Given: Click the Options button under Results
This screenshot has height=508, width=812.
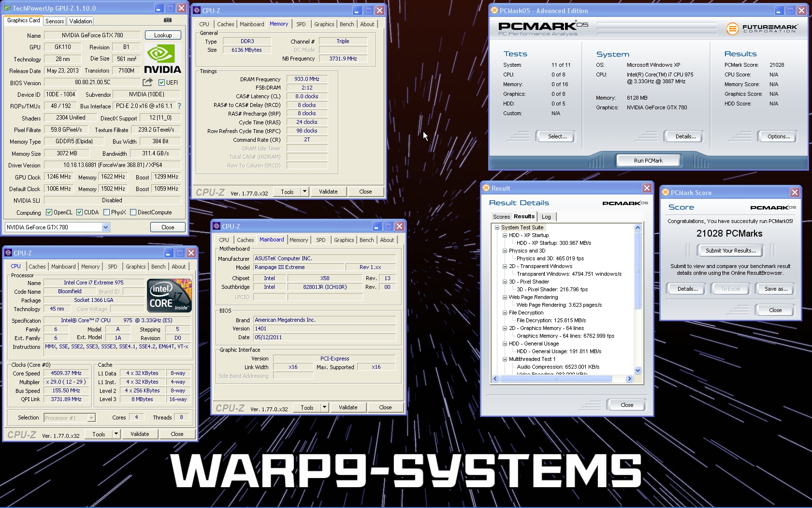Looking at the screenshot, I should tap(779, 136).
